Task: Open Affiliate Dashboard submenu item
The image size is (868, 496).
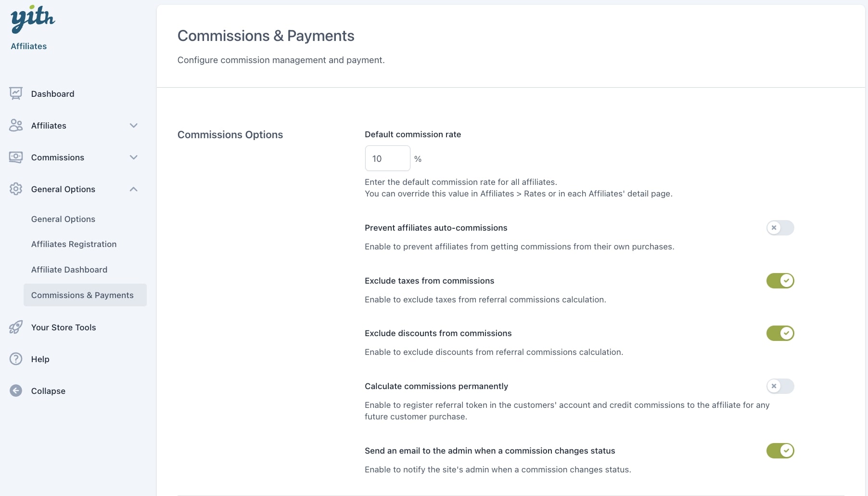Action: click(69, 270)
